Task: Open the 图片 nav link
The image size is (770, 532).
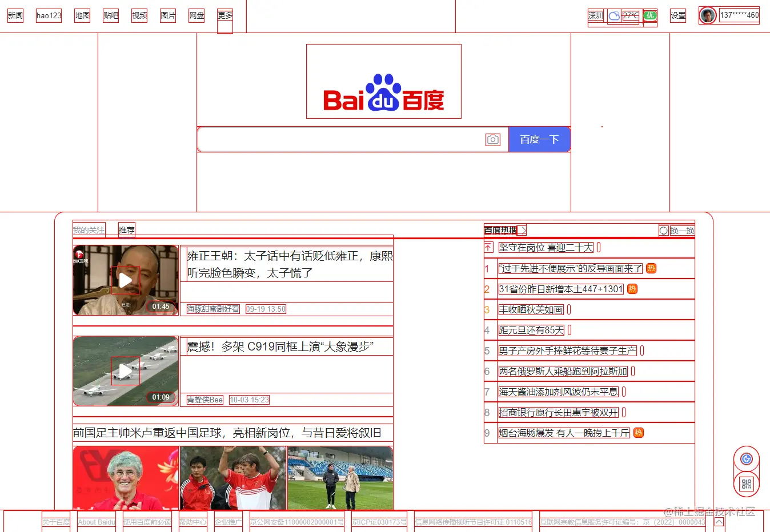Action: [x=168, y=15]
